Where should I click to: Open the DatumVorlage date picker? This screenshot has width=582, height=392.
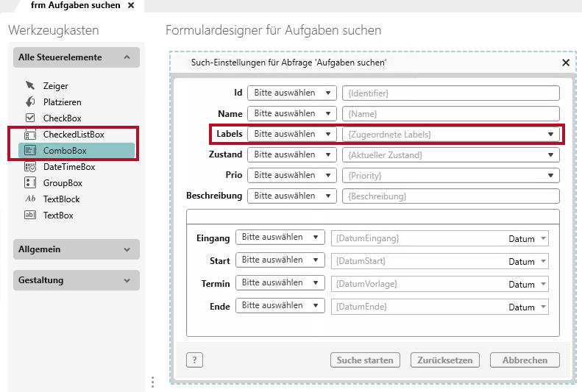[544, 284]
